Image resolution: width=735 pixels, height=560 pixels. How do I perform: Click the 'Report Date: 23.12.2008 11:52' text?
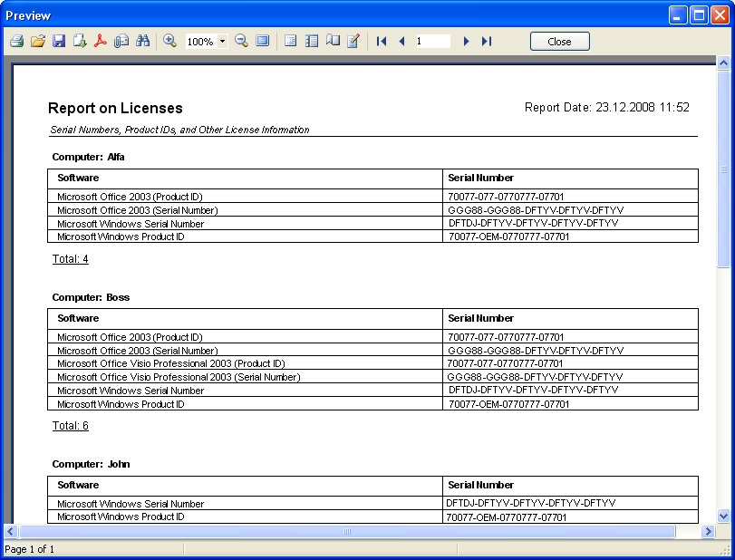pos(607,107)
